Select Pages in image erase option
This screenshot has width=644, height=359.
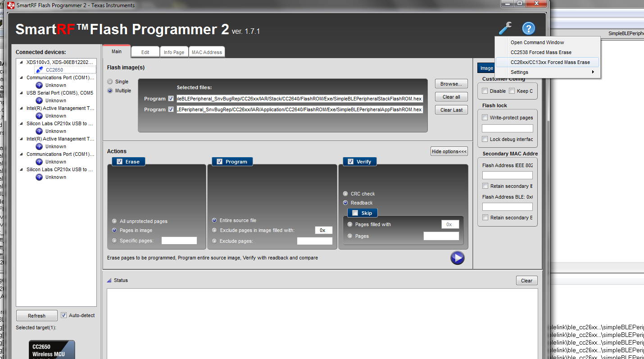point(115,230)
